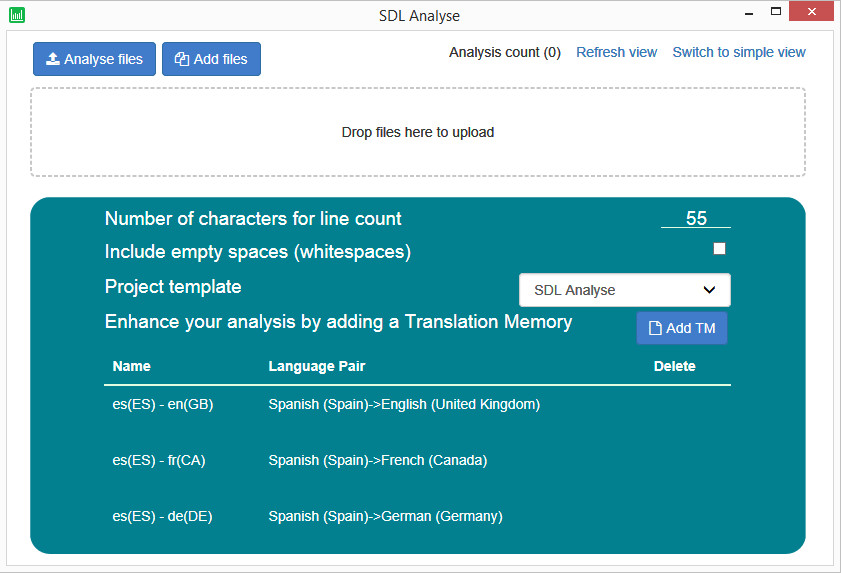The width and height of the screenshot is (841, 573).
Task: Toggle Include empty spaces checkbox
Action: point(719,248)
